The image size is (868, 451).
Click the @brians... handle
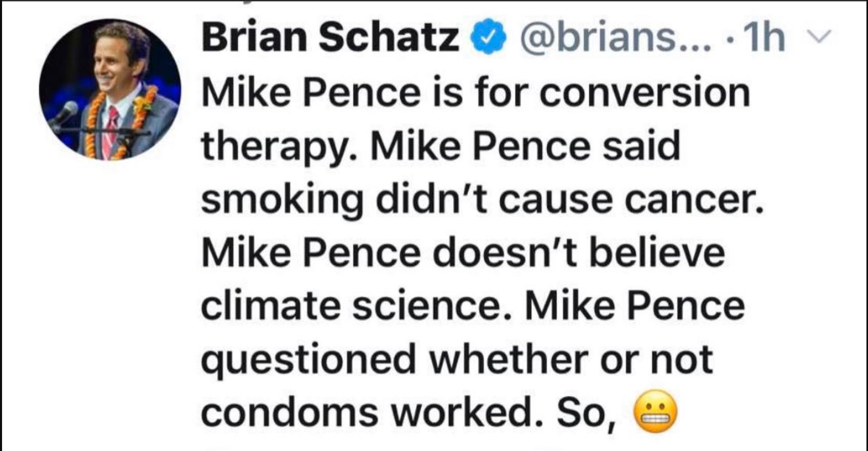tap(615, 37)
